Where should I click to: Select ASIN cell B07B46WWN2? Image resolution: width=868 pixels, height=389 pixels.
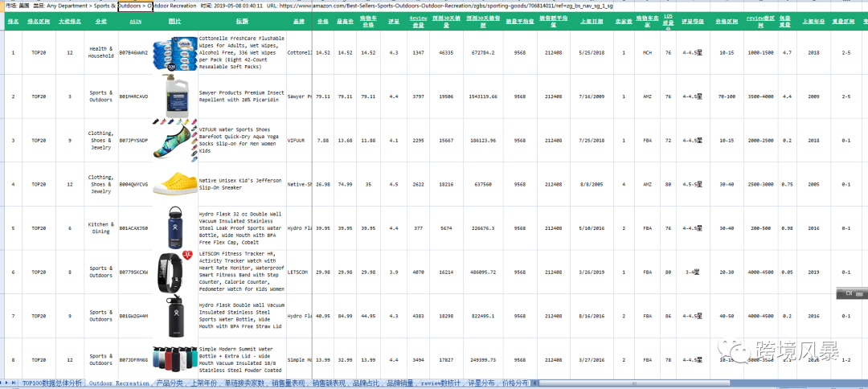(x=134, y=52)
